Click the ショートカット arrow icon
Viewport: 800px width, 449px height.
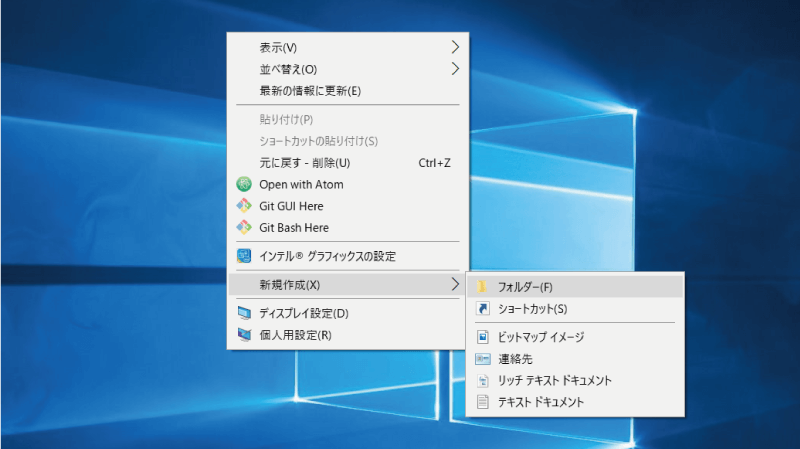coord(483,308)
